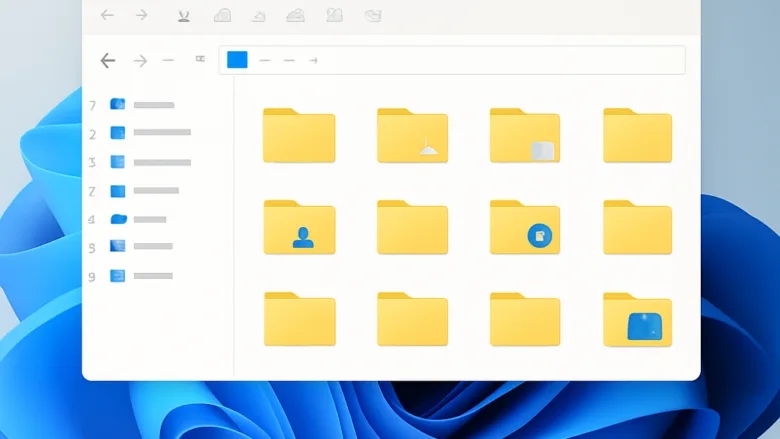Image resolution: width=780 pixels, height=439 pixels.
Task: Select sidebar entry numbered 3
Action: pyautogui.click(x=140, y=163)
